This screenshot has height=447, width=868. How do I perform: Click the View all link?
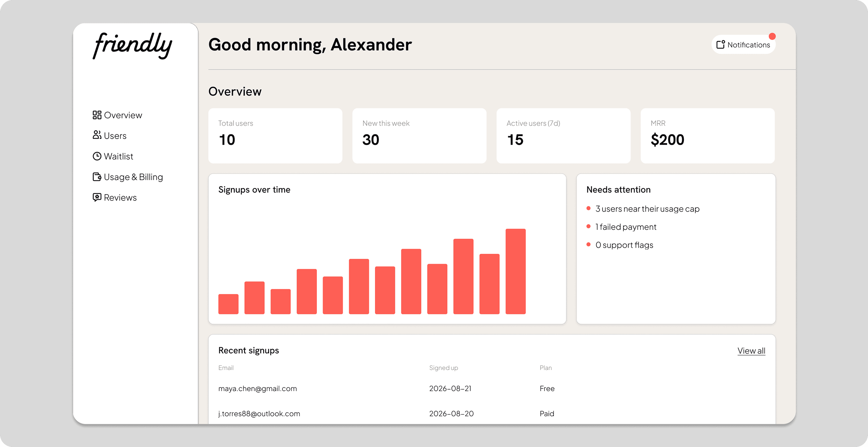click(x=751, y=351)
